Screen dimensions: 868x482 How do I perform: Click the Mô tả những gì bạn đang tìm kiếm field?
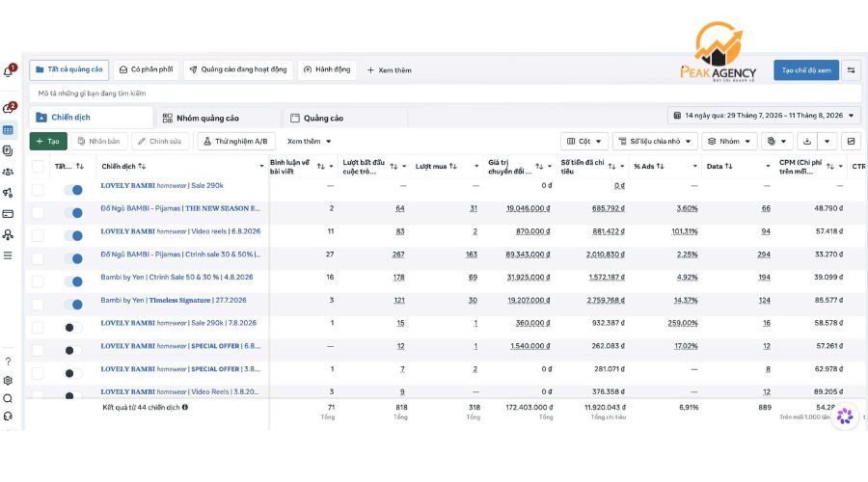[x=445, y=93]
